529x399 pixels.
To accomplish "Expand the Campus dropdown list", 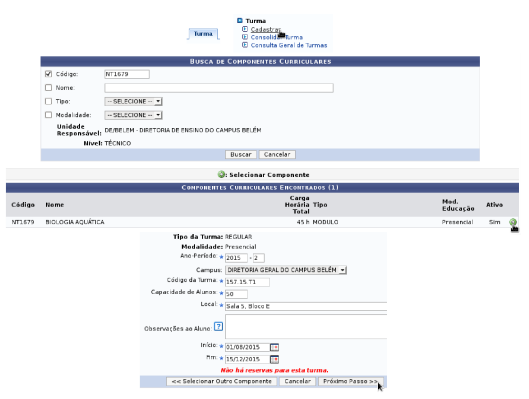I will tap(286, 270).
